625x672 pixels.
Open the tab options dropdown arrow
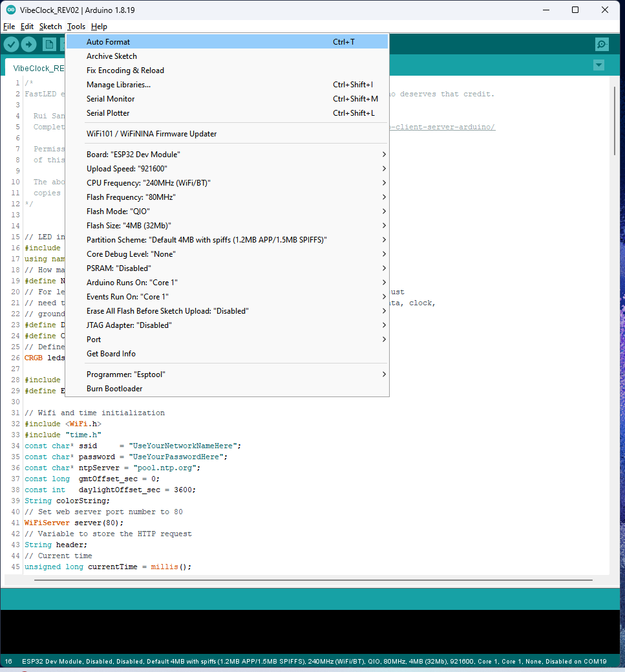click(x=599, y=65)
